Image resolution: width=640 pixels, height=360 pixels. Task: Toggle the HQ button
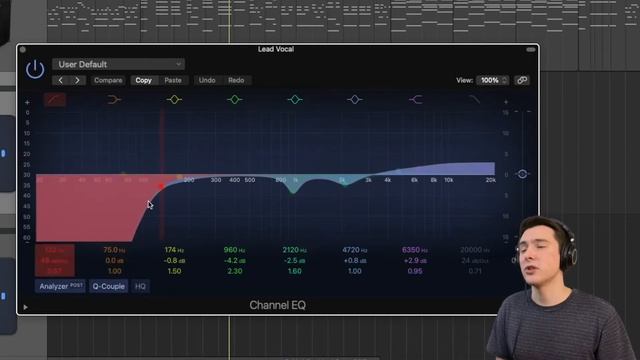[x=140, y=286]
